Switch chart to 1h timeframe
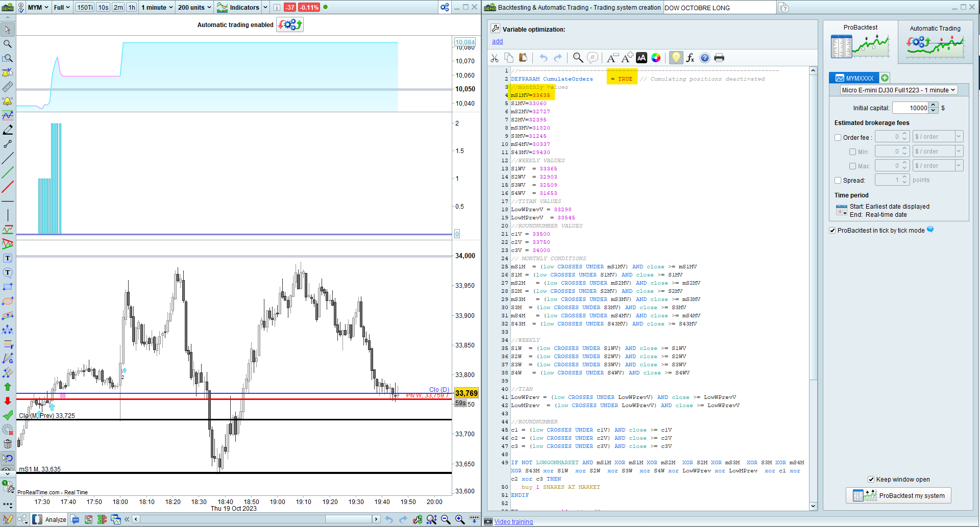The width and height of the screenshot is (980, 527). [x=132, y=8]
